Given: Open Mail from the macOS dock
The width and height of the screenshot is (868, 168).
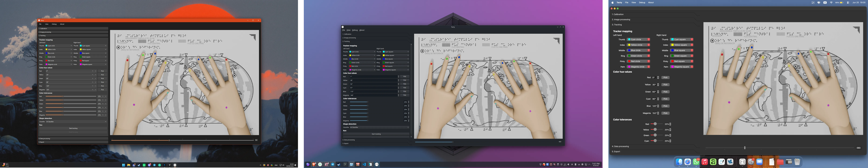Looking at the screenshot, I should coord(759,162).
